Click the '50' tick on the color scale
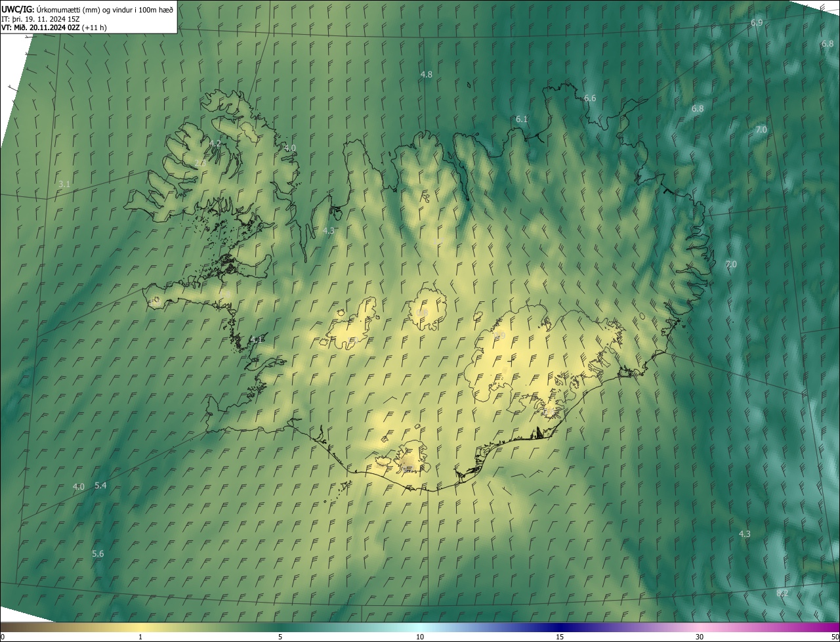The image size is (840, 642). [x=835, y=637]
